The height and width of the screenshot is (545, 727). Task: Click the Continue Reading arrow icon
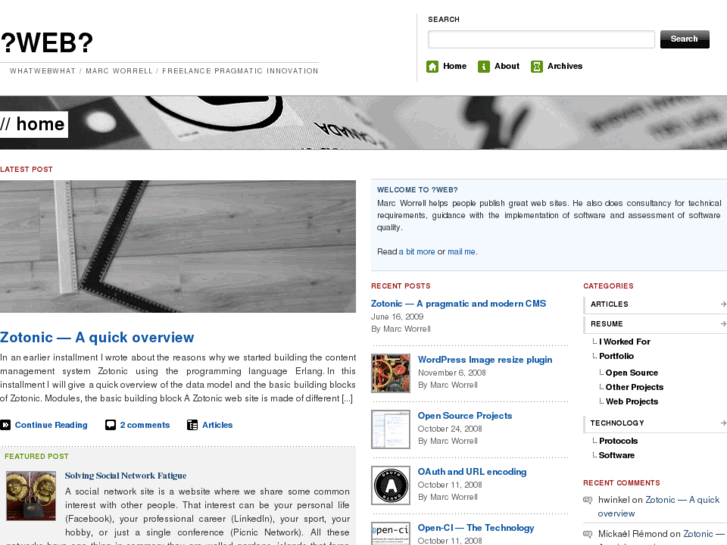click(5, 425)
